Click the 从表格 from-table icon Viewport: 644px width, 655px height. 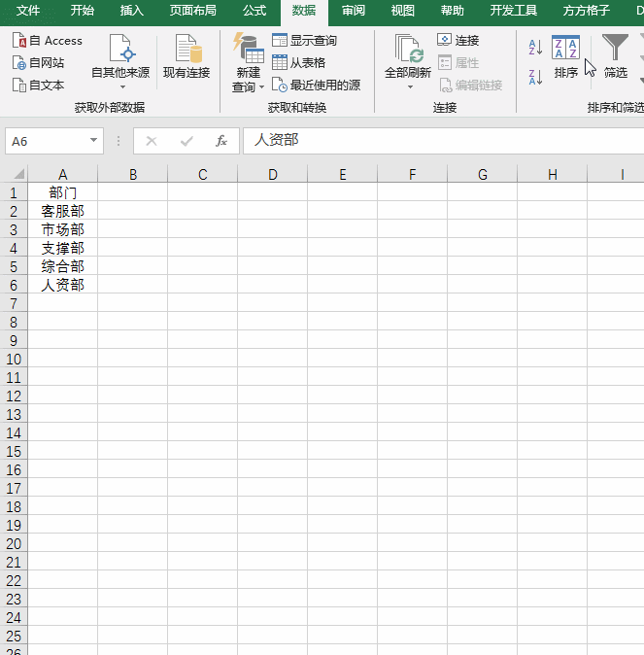(x=280, y=62)
